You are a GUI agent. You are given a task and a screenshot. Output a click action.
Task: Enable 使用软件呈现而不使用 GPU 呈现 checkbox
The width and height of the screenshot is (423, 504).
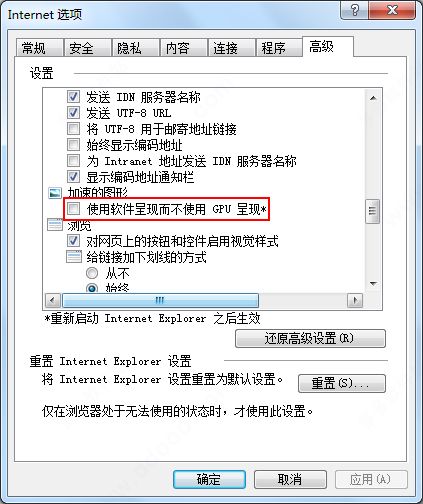(73, 209)
